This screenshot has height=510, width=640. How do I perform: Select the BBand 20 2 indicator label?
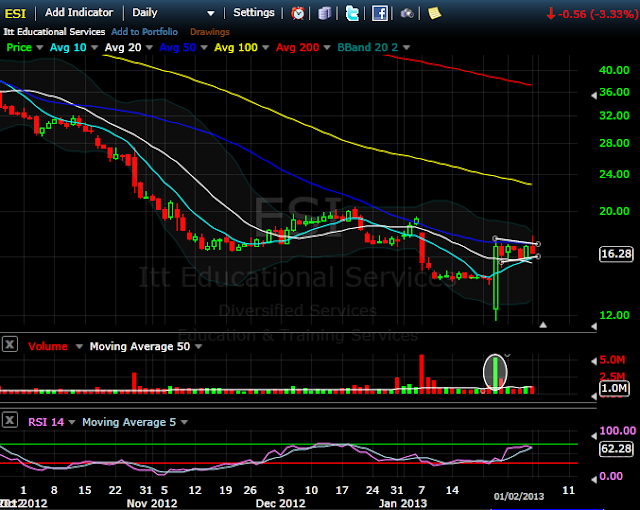pos(367,47)
